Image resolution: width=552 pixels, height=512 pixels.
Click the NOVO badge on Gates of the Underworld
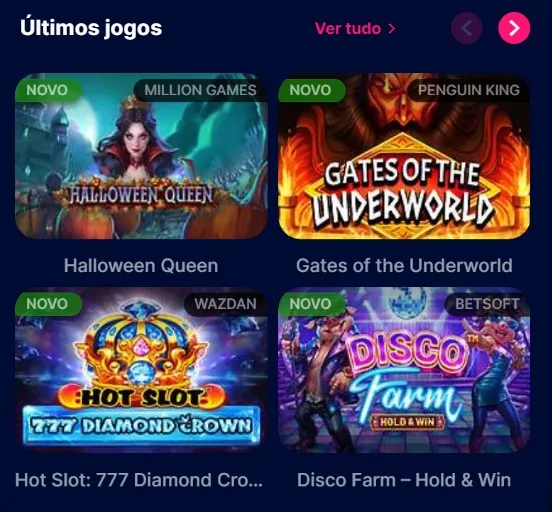(311, 90)
